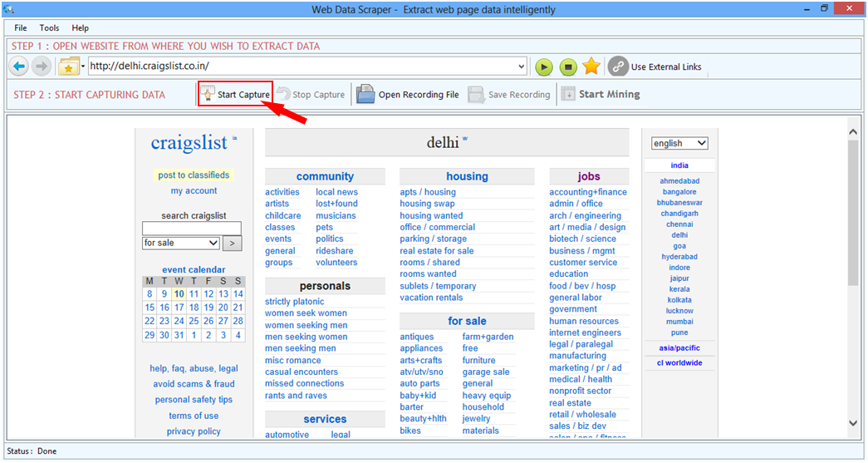Open the 'asia/pacific' region link
Image resolution: width=868 pixels, height=463 pixels.
[x=679, y=348]
